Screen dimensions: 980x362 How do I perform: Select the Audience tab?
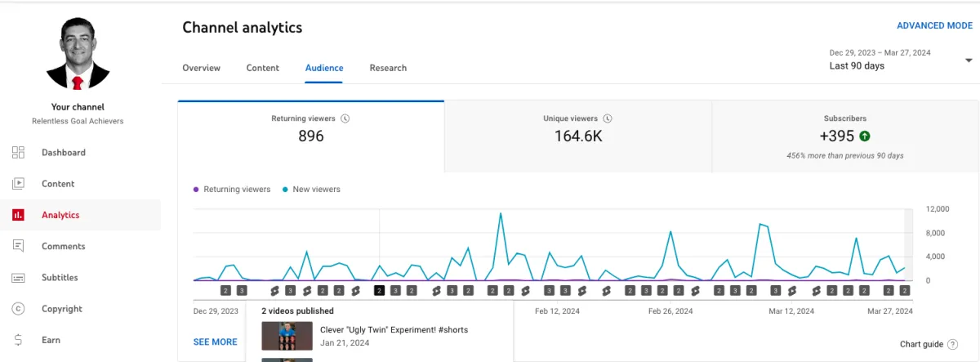point(324,68)
